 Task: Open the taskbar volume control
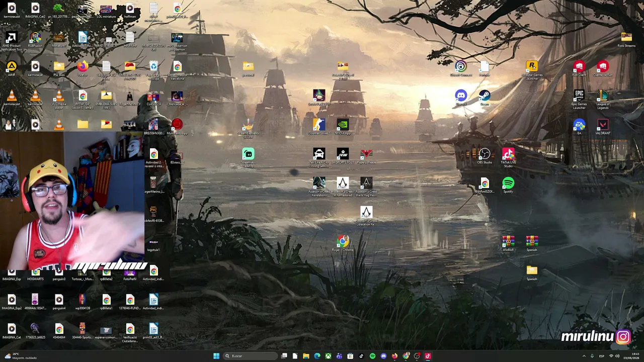(617, 356)
